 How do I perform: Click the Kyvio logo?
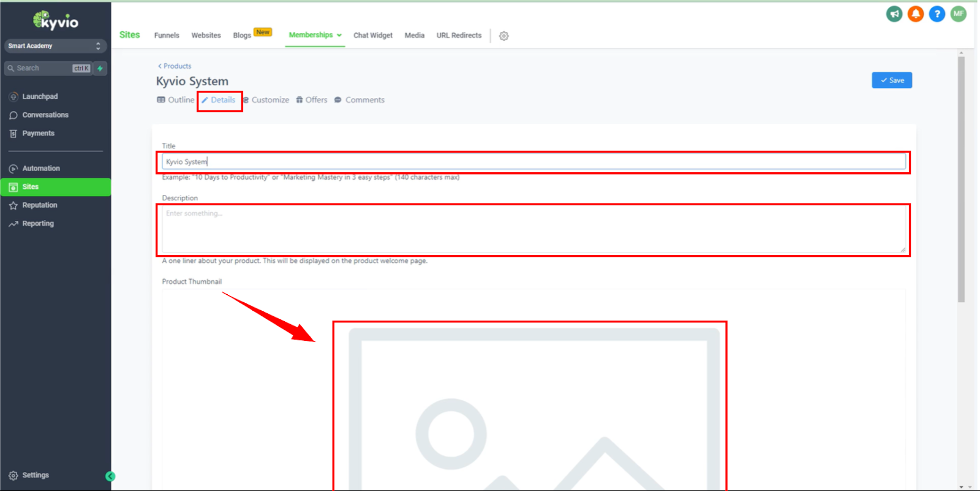click(56, 21)
